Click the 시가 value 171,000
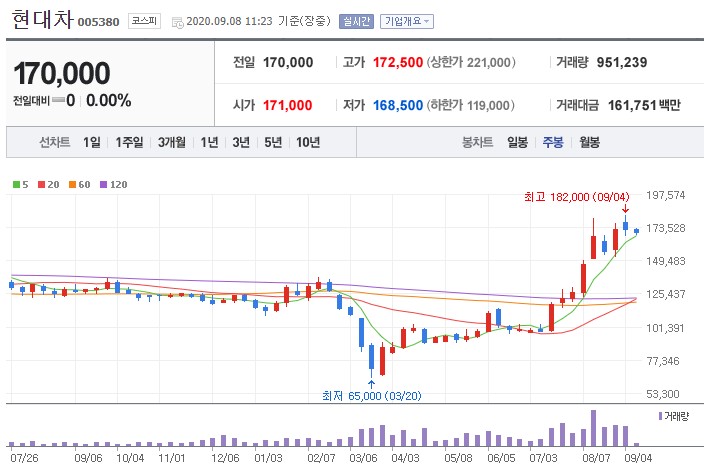 click(x=287, y=105)
